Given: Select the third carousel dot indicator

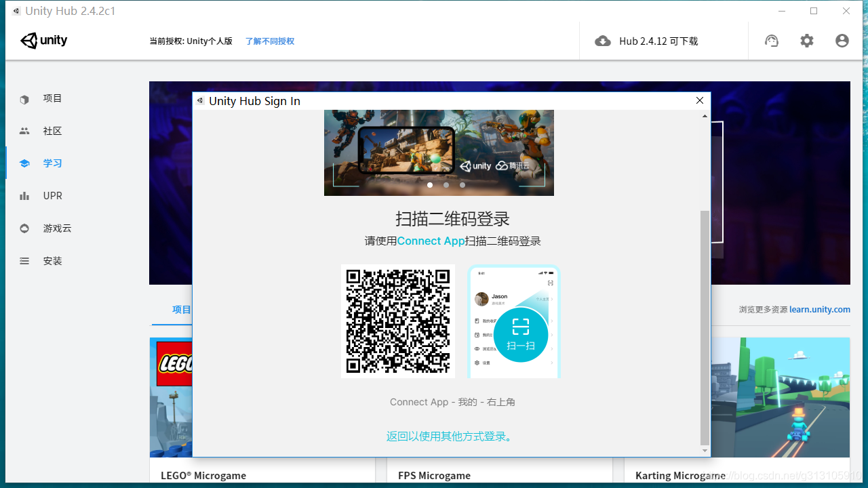Looking at the screenshot, I should [x=462, y=185].
